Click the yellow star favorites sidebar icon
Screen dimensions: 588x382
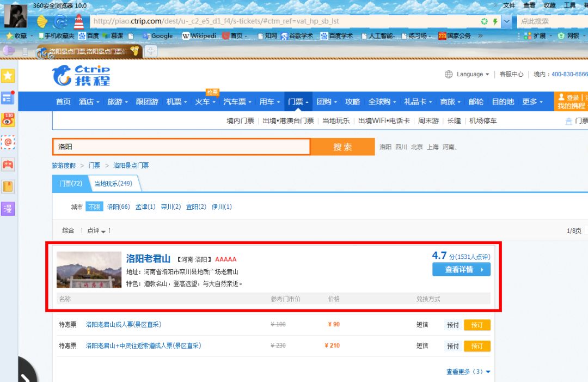click(x=8, y=76)
